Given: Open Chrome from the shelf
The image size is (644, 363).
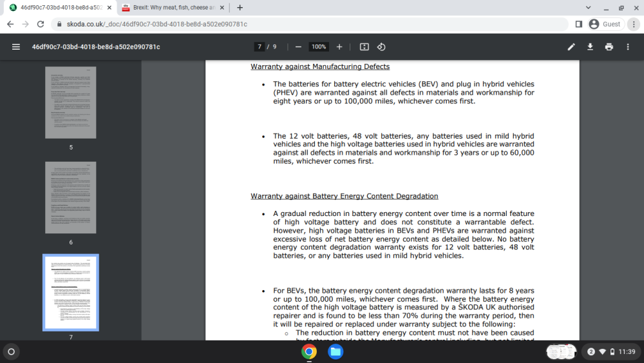Looking at the screenshot, I should pos(309,352).
